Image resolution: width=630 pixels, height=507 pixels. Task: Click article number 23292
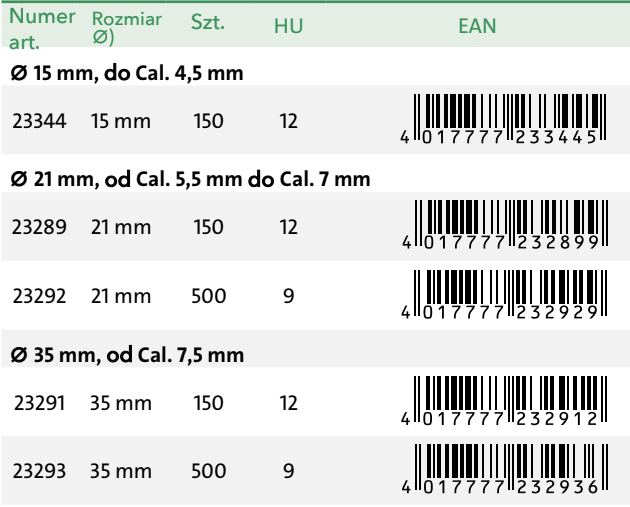click(x=39, y=296)
